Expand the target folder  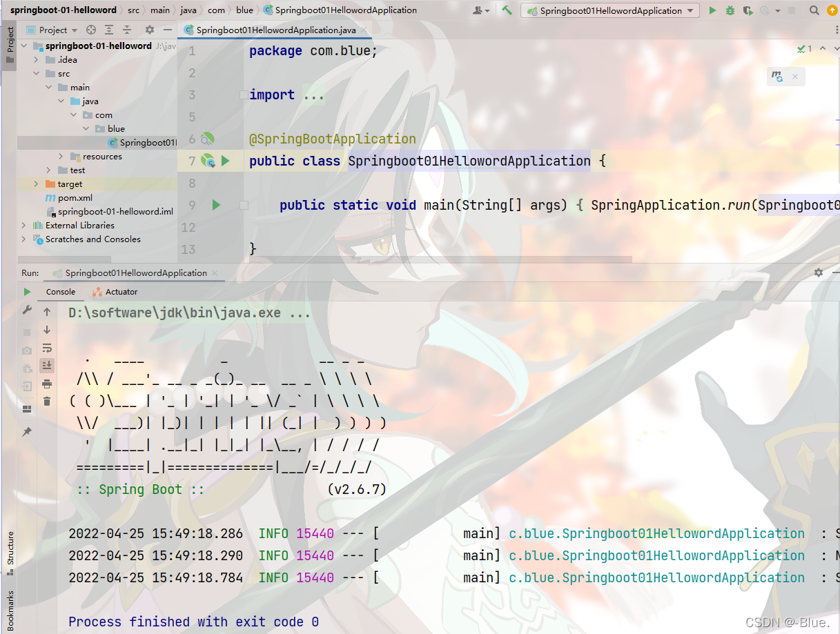(38, 184)
